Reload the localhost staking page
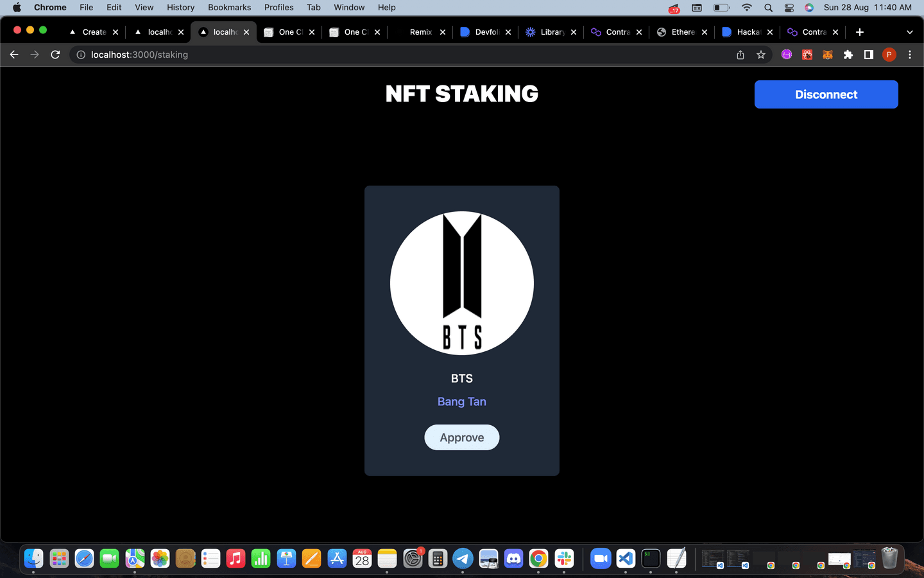This screenshot has height=578, width=924. coord(55,55)
